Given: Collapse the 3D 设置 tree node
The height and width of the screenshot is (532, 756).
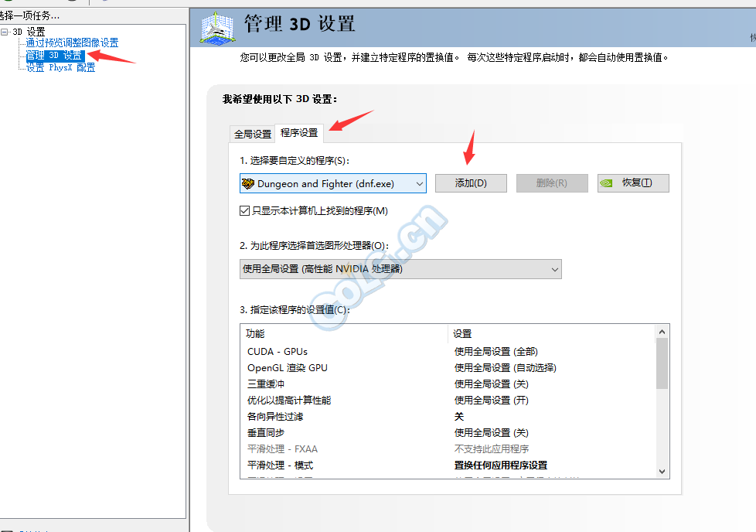Looking at the screenshot, I should click(5, 32).
